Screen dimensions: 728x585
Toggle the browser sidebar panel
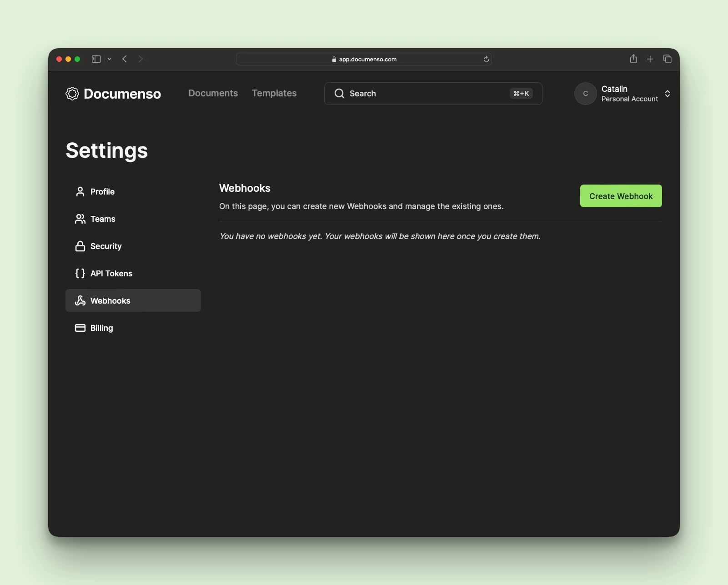[x=96, y=59]
